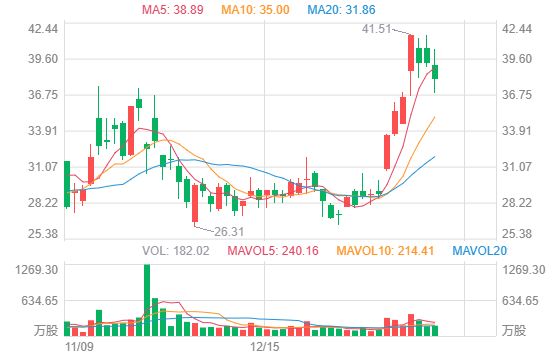Click the VOL: 182.02 label
Screen dimensions: 560x360
point(176,250)
